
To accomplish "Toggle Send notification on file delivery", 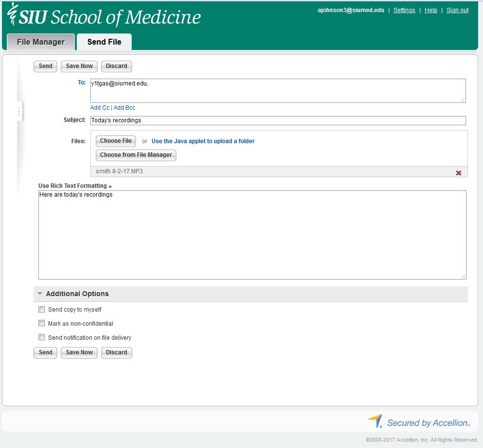I will (42, 337).
